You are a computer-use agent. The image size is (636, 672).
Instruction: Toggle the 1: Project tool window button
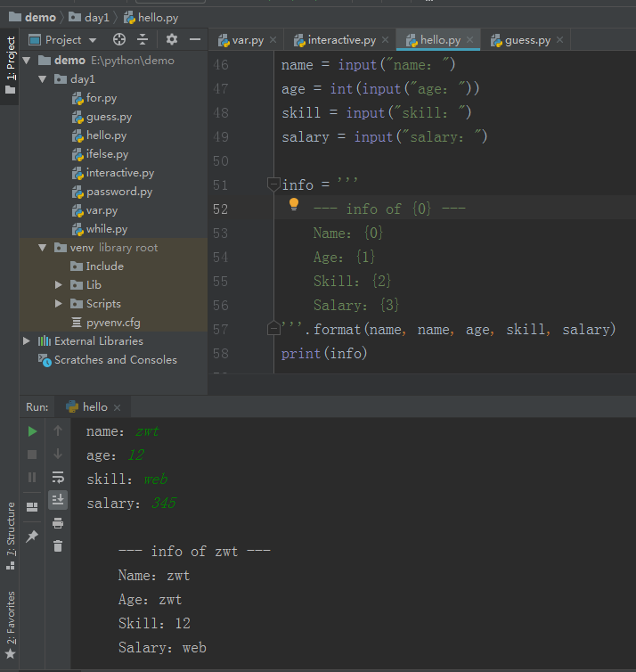coord(11,66)
